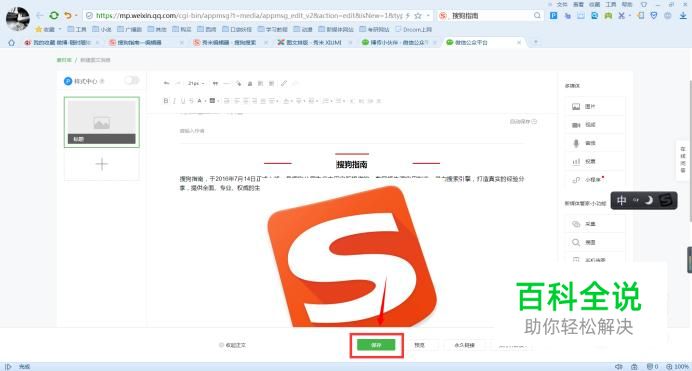Screen dimensions: 692x371
Task: Open a new tab with plus button
Action: point(536,42)
